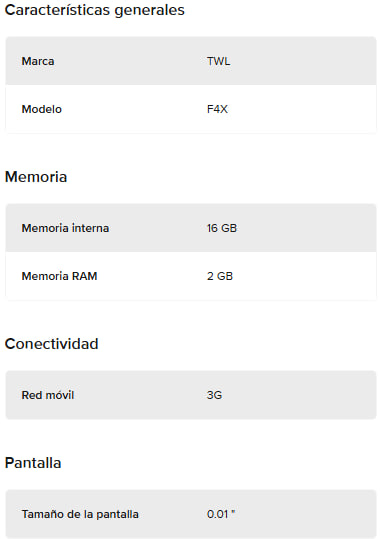Click the Memoria section heading
The height and width of the screenshot is (539, 380).
point(36,177)
